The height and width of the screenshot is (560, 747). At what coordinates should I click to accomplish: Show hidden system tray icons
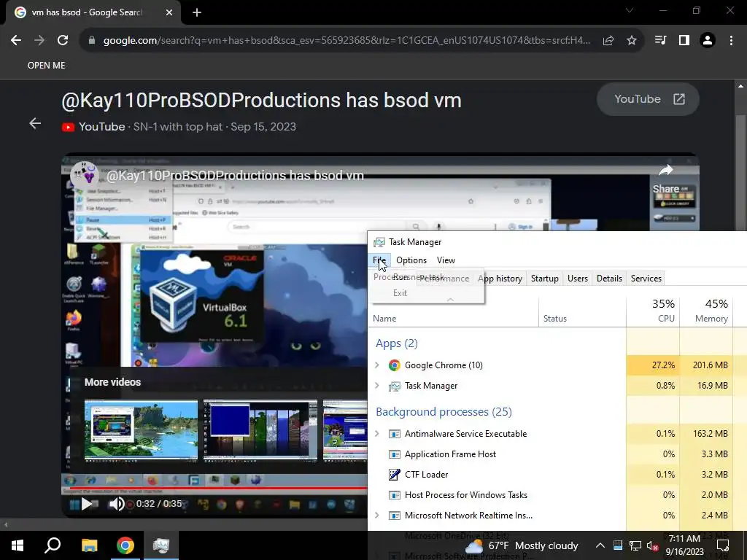(x=600, y=545)
